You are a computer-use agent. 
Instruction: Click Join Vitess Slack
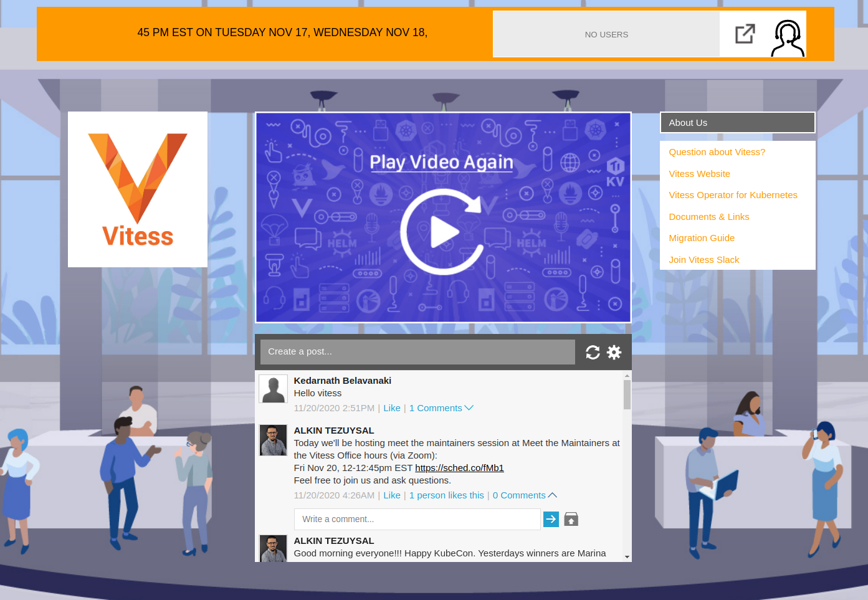[703, 260]
